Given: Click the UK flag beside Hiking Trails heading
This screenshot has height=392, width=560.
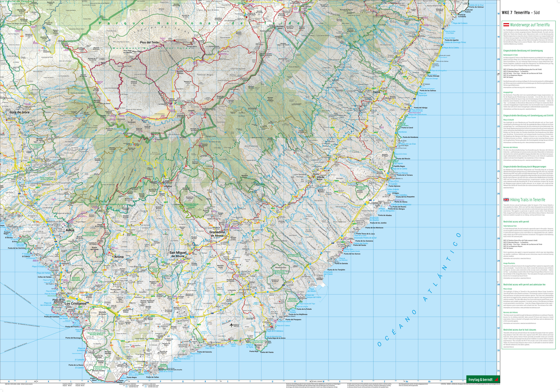Looking at the screenshot, I should coord(506,200).
